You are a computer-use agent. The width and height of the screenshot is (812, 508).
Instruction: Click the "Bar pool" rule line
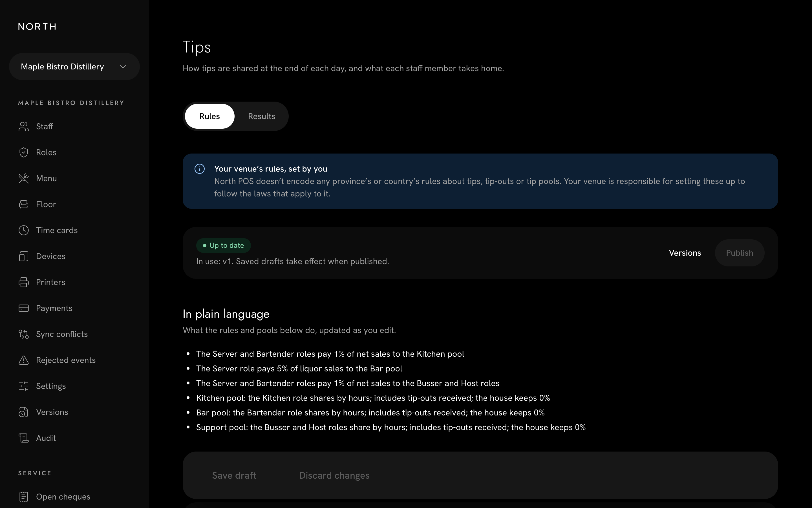[370, 413]
